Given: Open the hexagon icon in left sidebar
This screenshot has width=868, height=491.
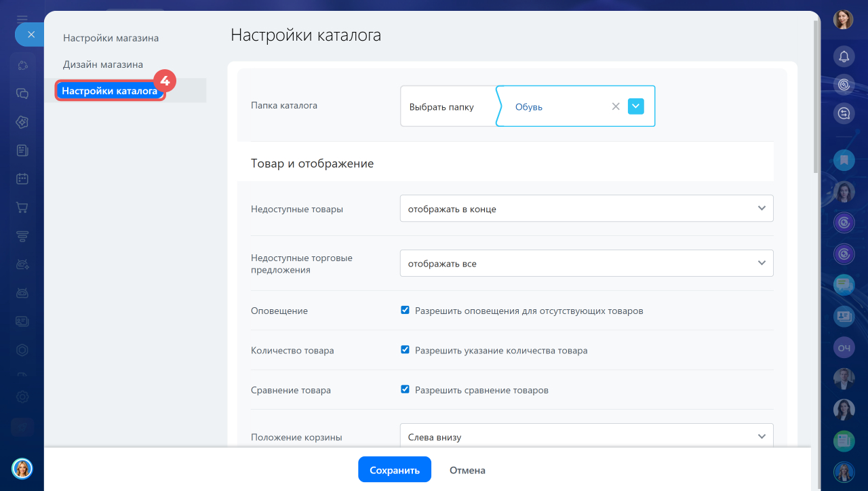Looking at the screenshot, I should pyautogui.click(x=22, y=350).
